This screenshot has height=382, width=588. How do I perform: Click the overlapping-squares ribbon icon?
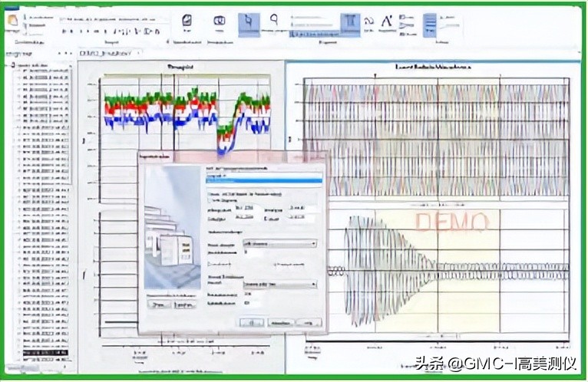[220, 21]
